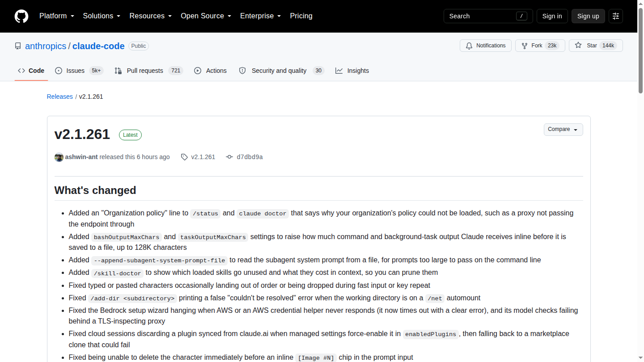The width and height of the screenshot is (644, 362).
Task: Click the Security shield icon
Action: tap(242, 71)
